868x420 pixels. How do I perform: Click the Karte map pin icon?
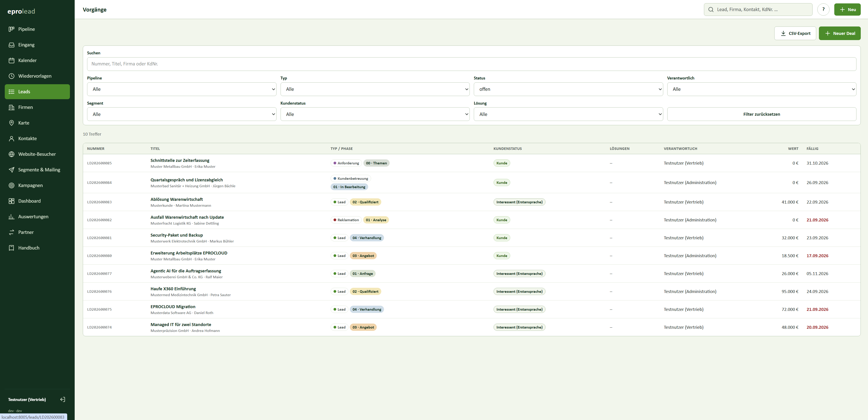coord(12,123)
